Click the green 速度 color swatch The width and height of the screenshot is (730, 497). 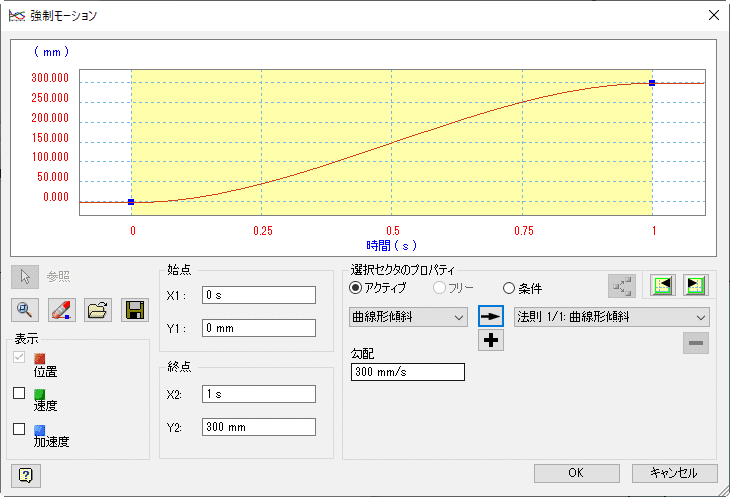coord(40,394)
